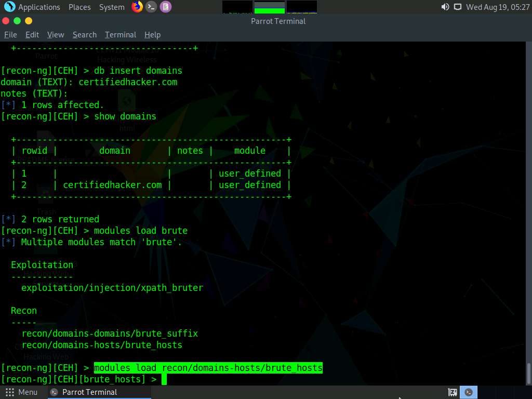The width and height of the screenshot is (532, 399).
Task: Open the View menu
Action: point(56,35)
